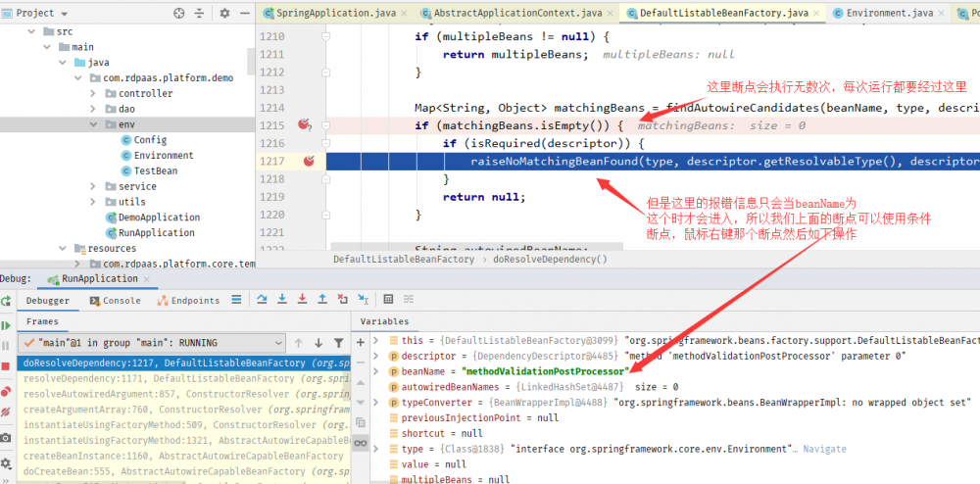Open Project panel gear settings
The width and height of the screenshot is (980, 484).
coord(225,13)
